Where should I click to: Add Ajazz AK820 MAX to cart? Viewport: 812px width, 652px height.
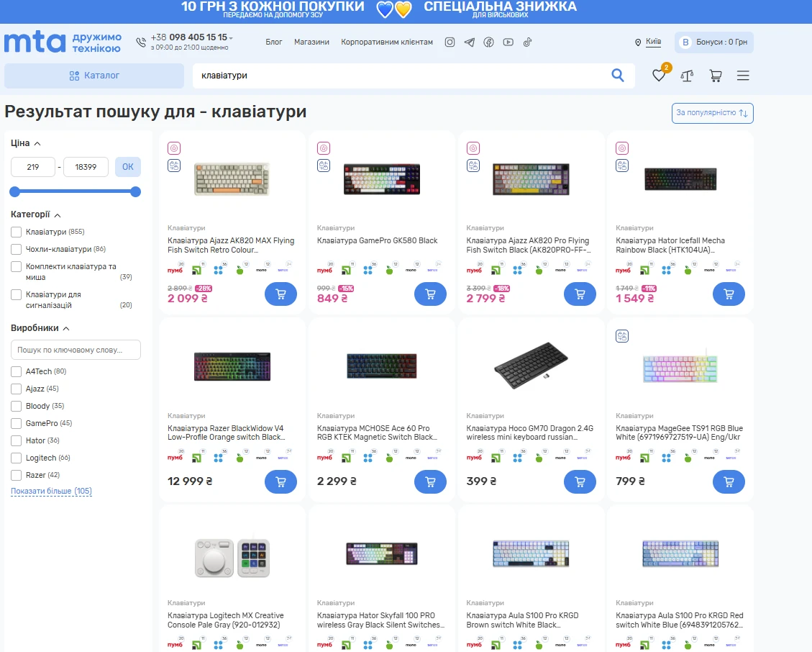(280, 294)
